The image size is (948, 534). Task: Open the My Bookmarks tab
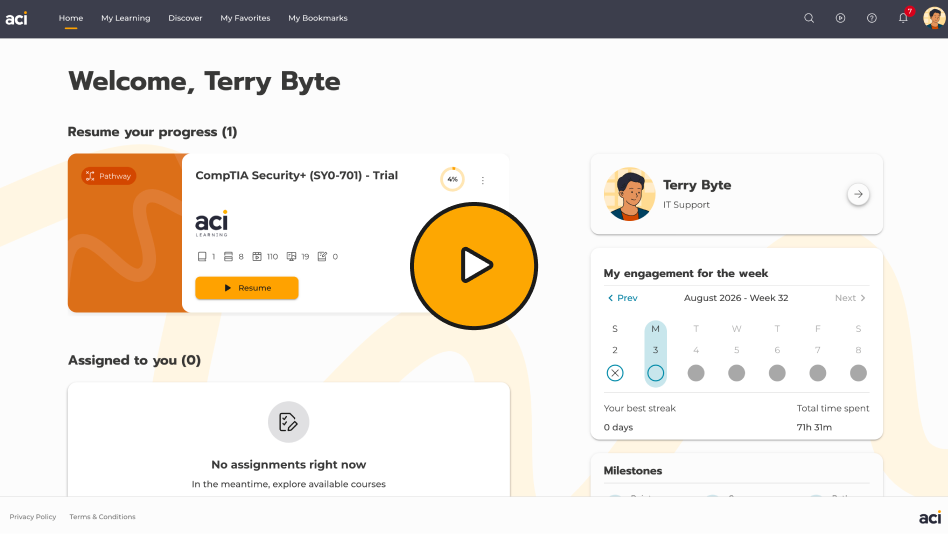(318, 18)
